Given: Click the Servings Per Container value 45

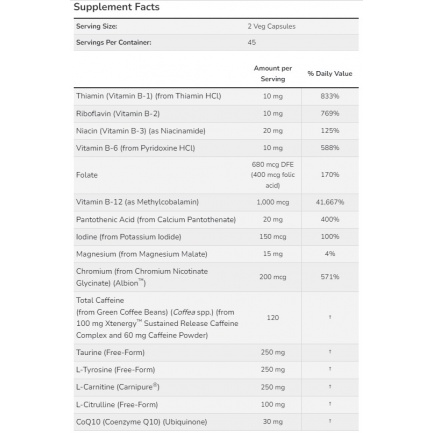Looking at the screenshot, I should coord(252,42).
